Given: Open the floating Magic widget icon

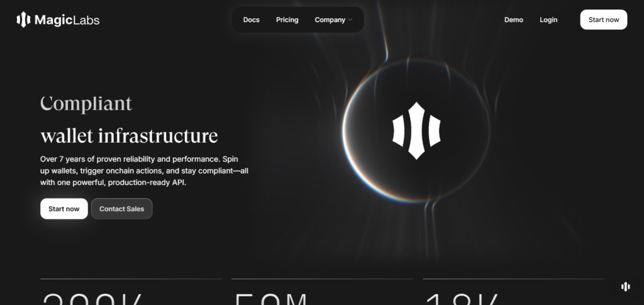Looking at the screenshot, I should pyautogui.click(x=625, y=287).
